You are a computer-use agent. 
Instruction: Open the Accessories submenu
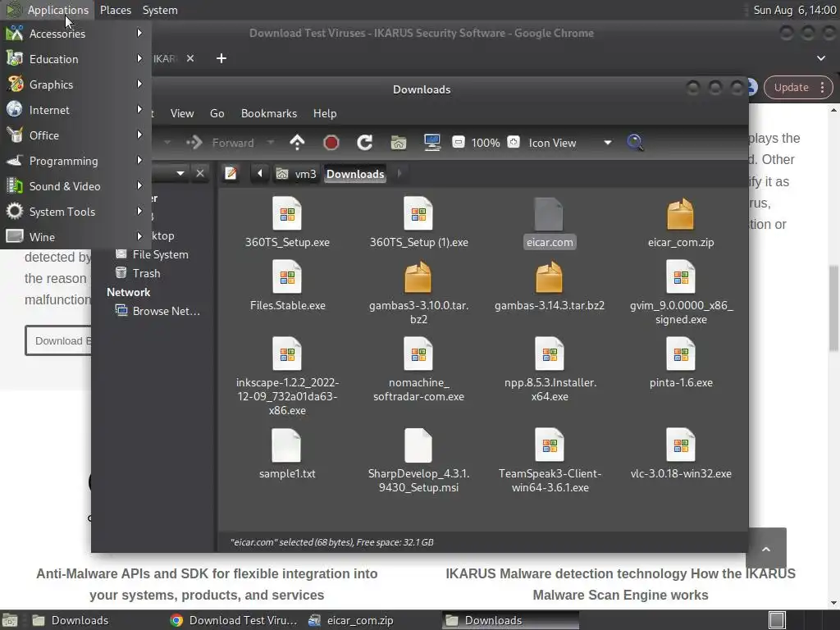pos(75,33)
